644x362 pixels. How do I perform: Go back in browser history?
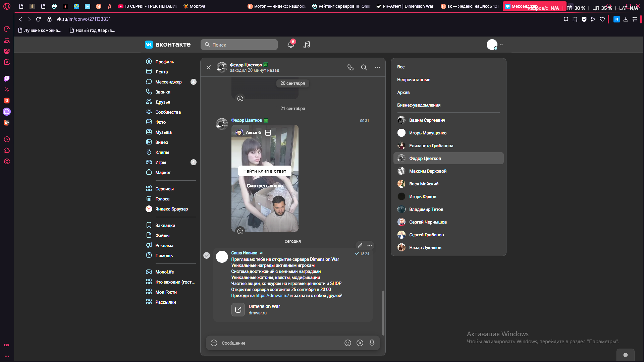(20, 19)
